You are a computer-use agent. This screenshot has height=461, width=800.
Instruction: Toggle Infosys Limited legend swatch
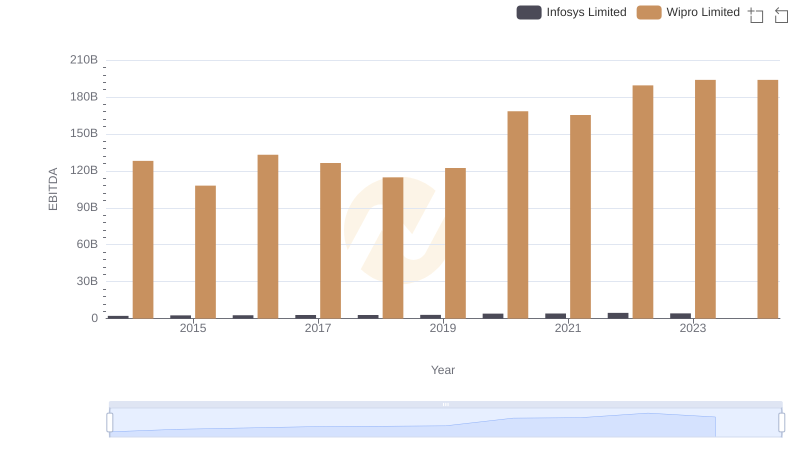[529, 12]
